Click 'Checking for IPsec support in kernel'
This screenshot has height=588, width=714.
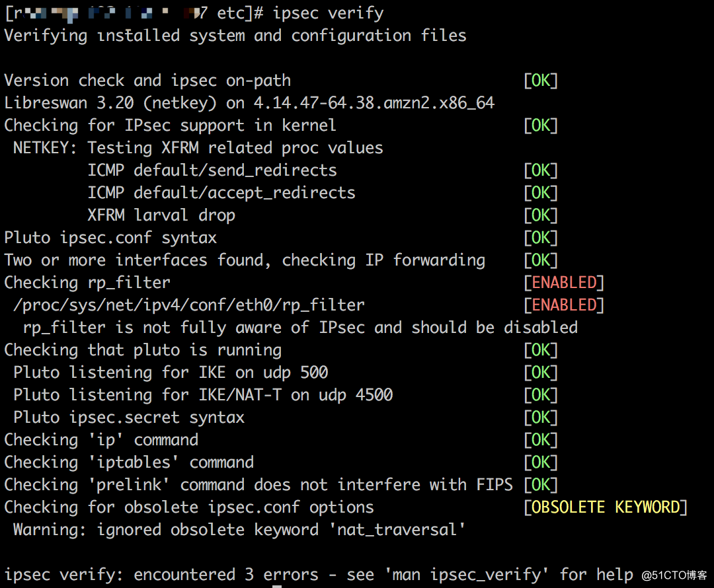(x=171, y=125)
